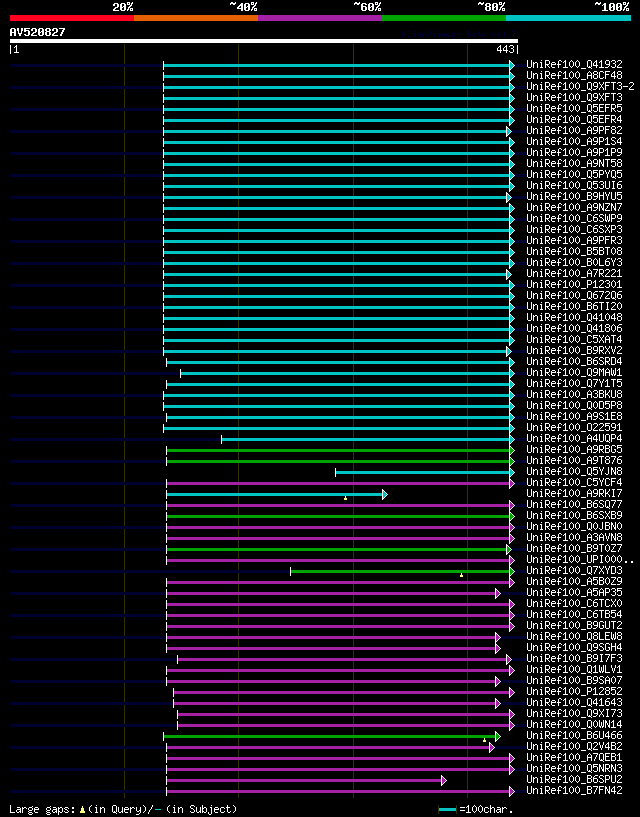Click the arrowhead ending the Q2V4B2 alignment
This screenshot has width=640, height=817.
(492, 748)
